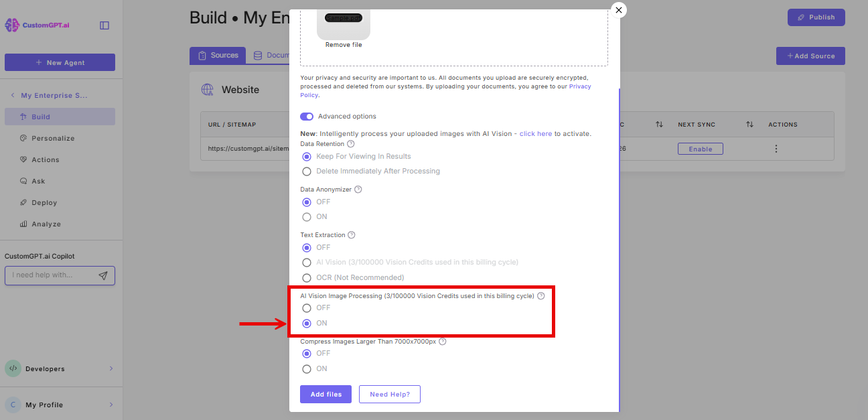The height and width of the screenshot is (420, 868).
Task: Select OCR (Not Recommended) option
Action: [x=307, y=277]
